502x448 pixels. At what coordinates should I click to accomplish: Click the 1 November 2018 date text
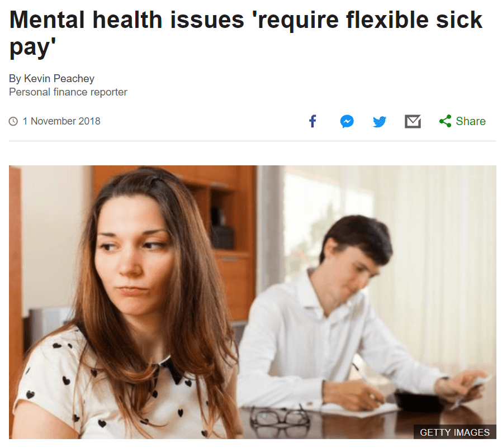pos(61,121)
